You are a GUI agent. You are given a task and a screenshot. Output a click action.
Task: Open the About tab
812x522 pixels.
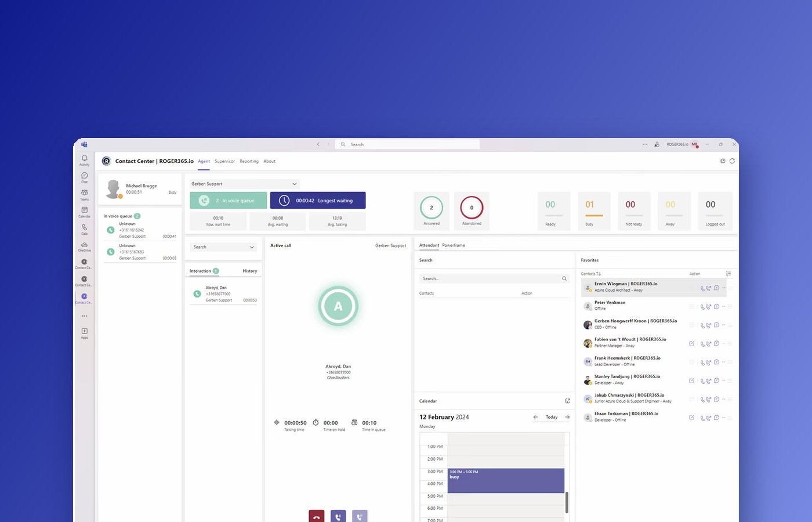click(x=270, y=161)
